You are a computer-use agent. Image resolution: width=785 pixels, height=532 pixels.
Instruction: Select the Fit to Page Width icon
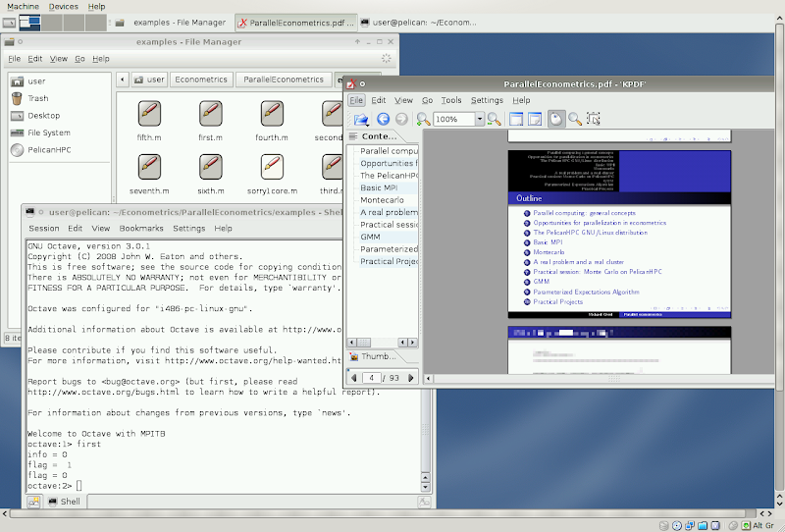(x=515, y=119)
